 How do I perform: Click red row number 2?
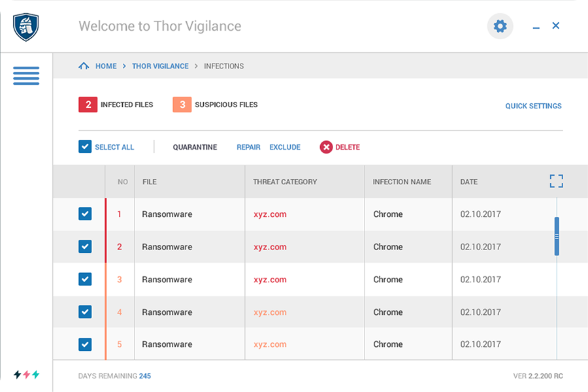(x=120, y=247)
